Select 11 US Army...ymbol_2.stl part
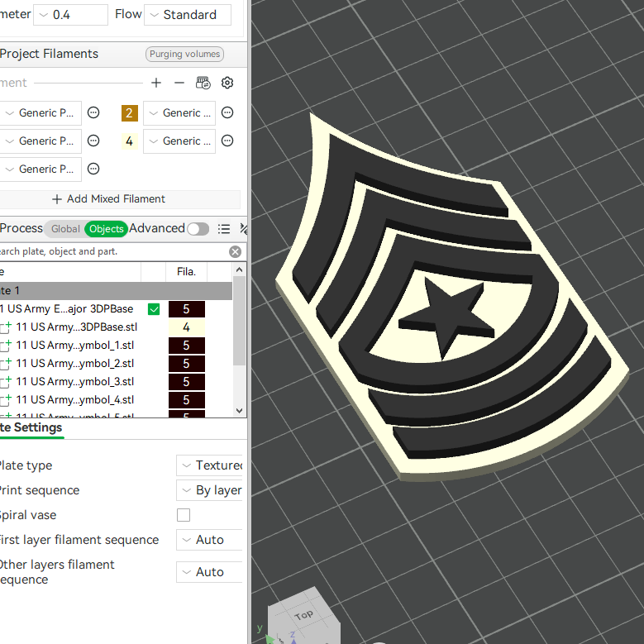Viewport: 644px width, 644px height. pyautogui.click(x=74, y=364)
